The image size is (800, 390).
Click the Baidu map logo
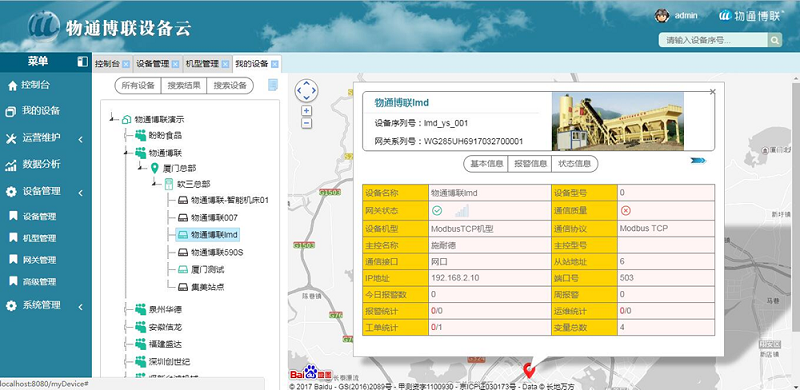point(311,373)
